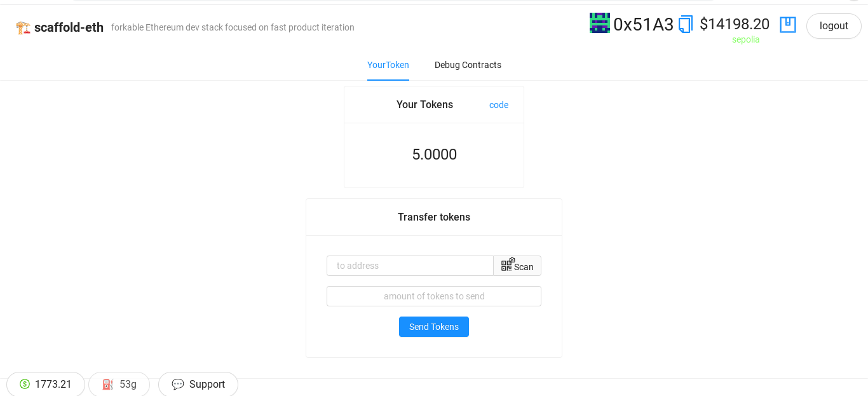This screenshot has width=868, height=396.
Task: Click the amount of tokens to send field
Action: pyautogui.click(x=434, y=296)
